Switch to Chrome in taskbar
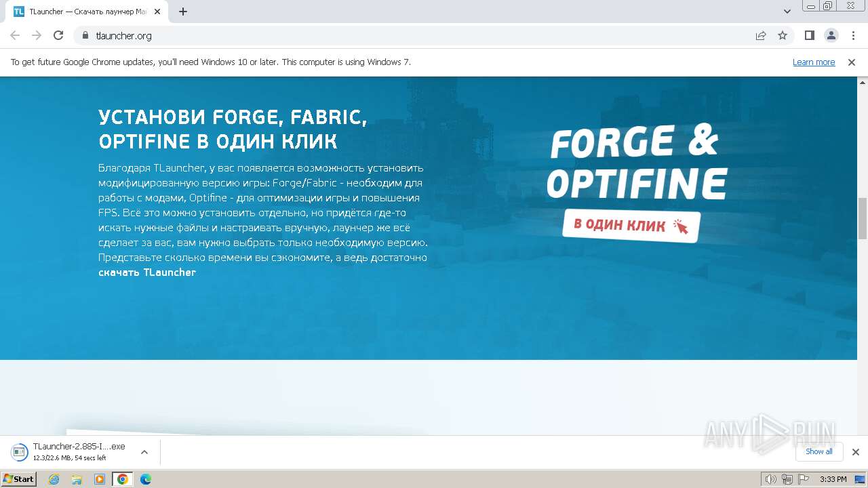 pyautogui.click(x=123, y=479)
